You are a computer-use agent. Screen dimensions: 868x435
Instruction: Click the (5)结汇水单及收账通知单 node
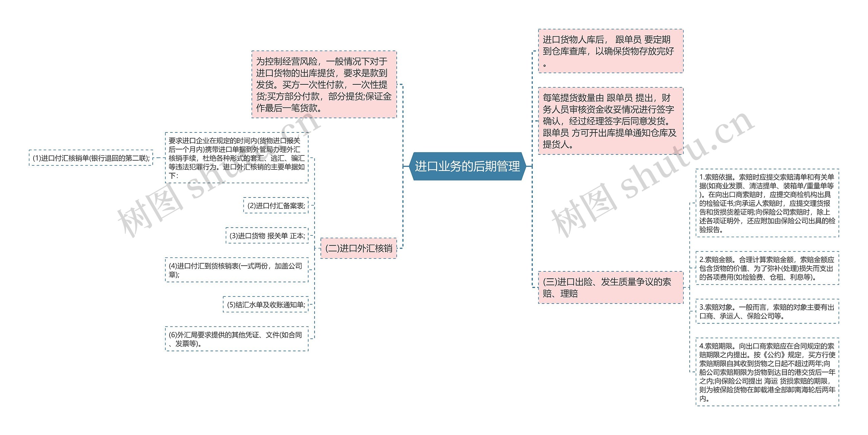click(266, 304)
